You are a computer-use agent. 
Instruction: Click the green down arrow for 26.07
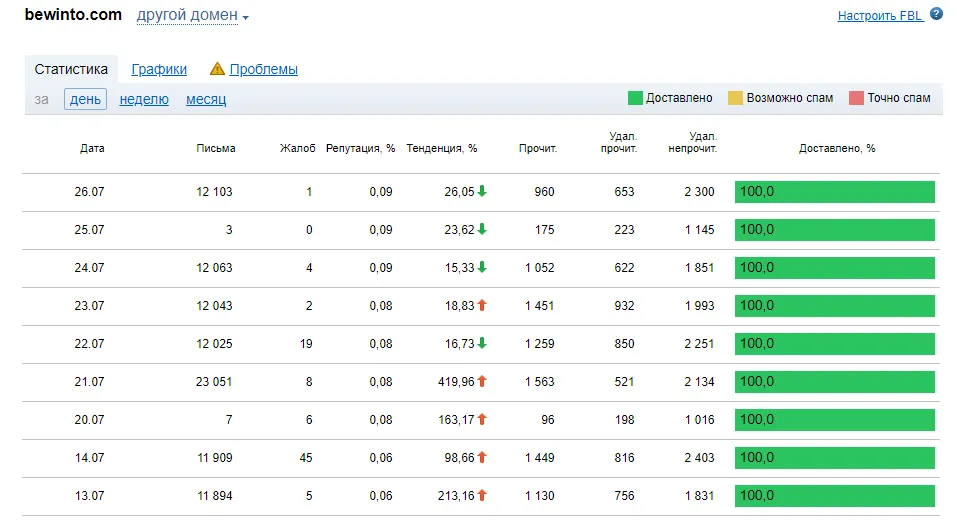tap(482, 191)
